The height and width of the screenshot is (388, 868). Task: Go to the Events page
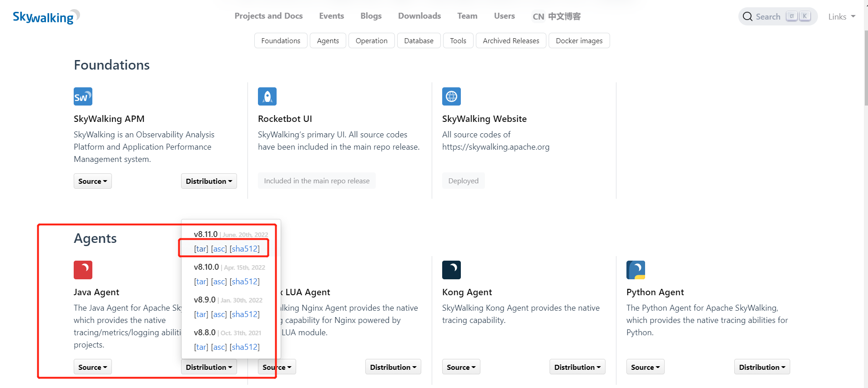coord(331,16)
